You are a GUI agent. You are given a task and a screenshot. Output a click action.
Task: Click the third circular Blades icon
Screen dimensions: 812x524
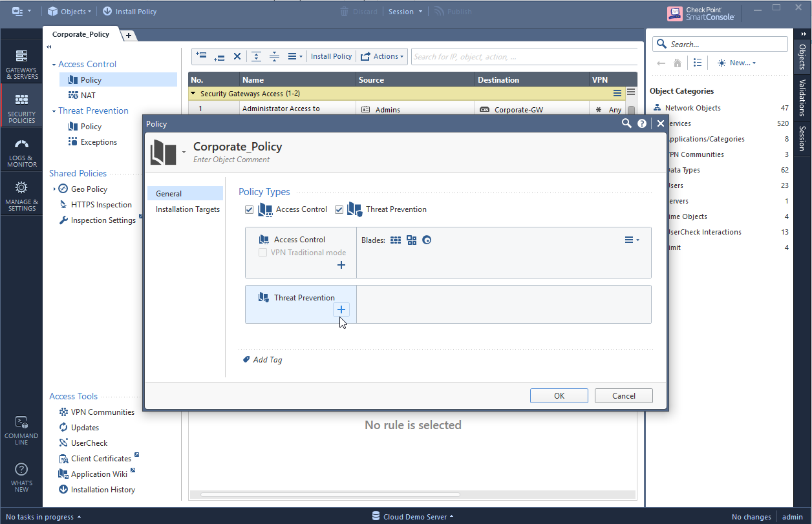[427, 240]
